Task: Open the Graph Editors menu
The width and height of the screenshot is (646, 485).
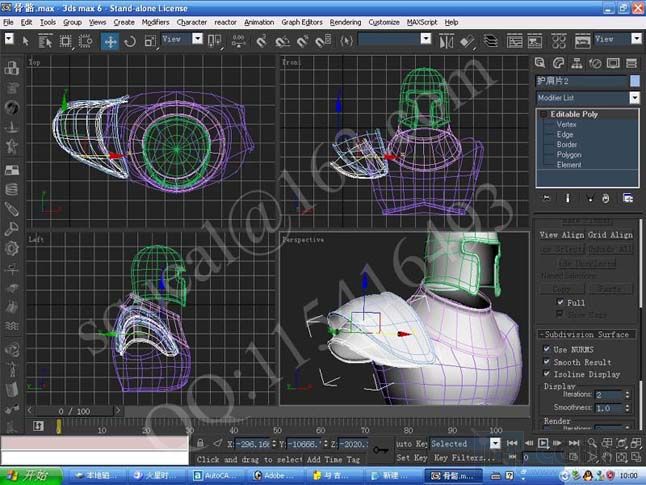Action: [x=302, y=22]
